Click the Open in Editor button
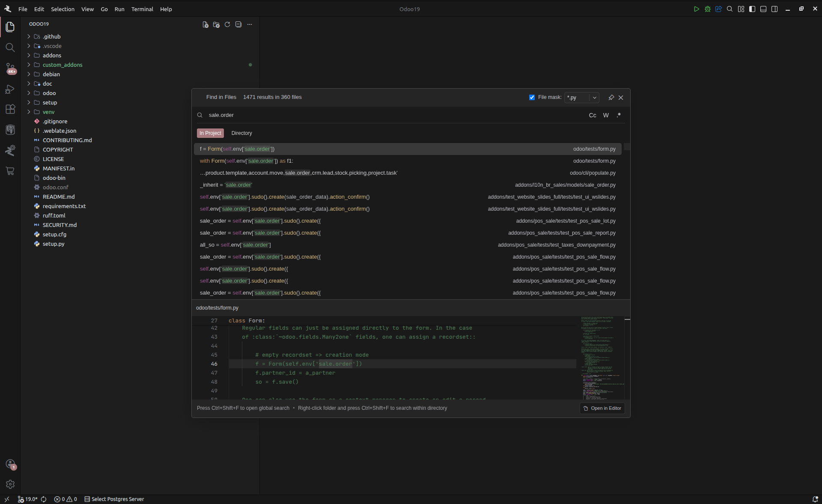The width and height of the screenshot is (822, 504). coord(602,409)
